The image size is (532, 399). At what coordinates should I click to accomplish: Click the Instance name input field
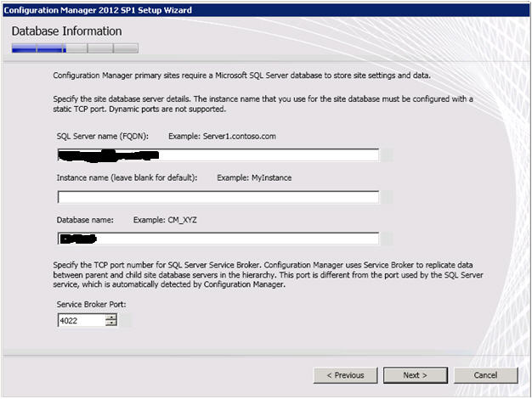[218, 197]
